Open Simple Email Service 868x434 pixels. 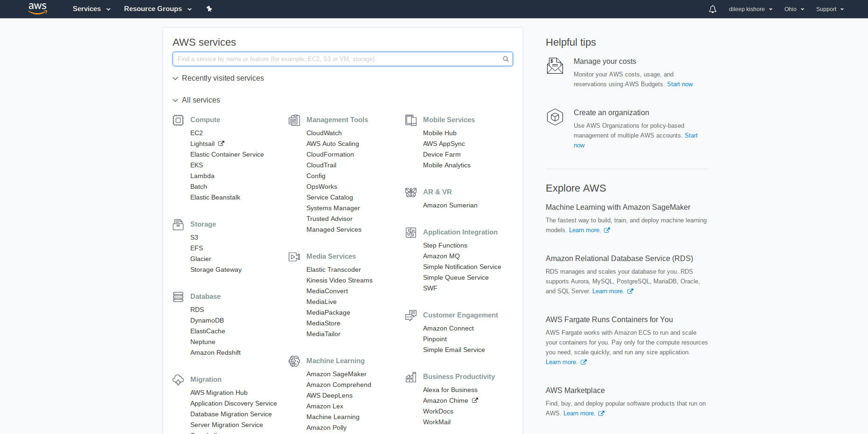point(454,350)
